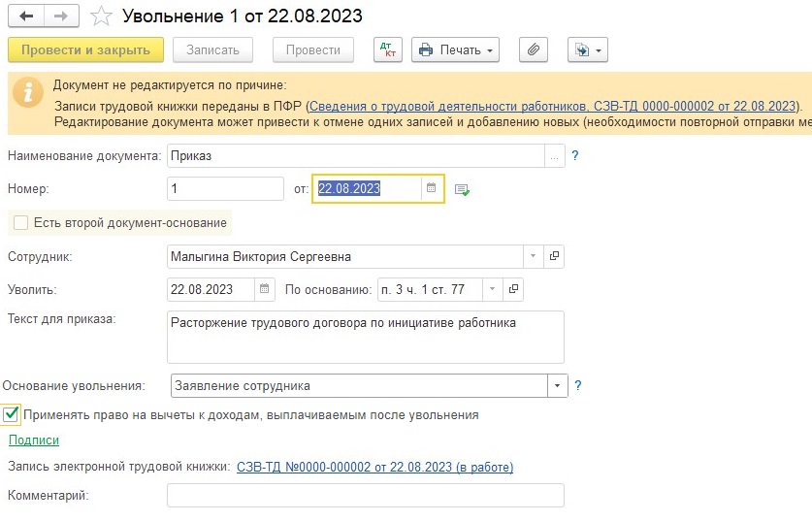Show Дт/Кт document postings
Image resolution: width=812 pixels, height=522 pixels.
click(388, 50)
